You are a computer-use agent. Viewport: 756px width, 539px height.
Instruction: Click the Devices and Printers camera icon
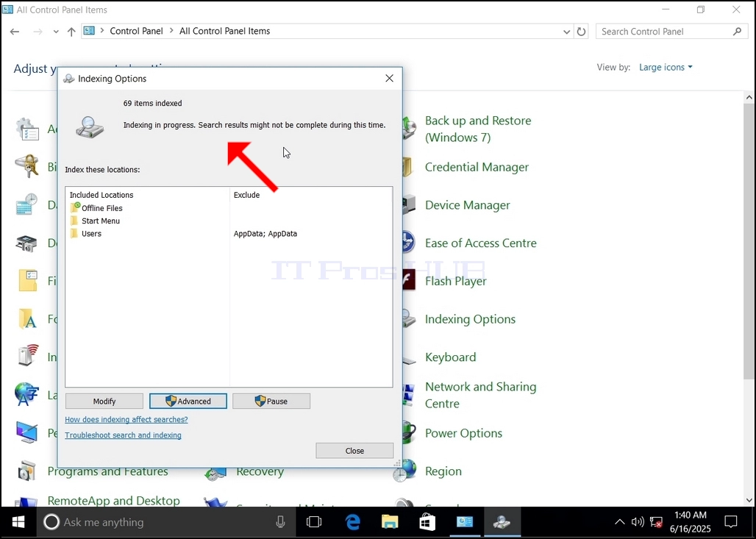[26, 243]
